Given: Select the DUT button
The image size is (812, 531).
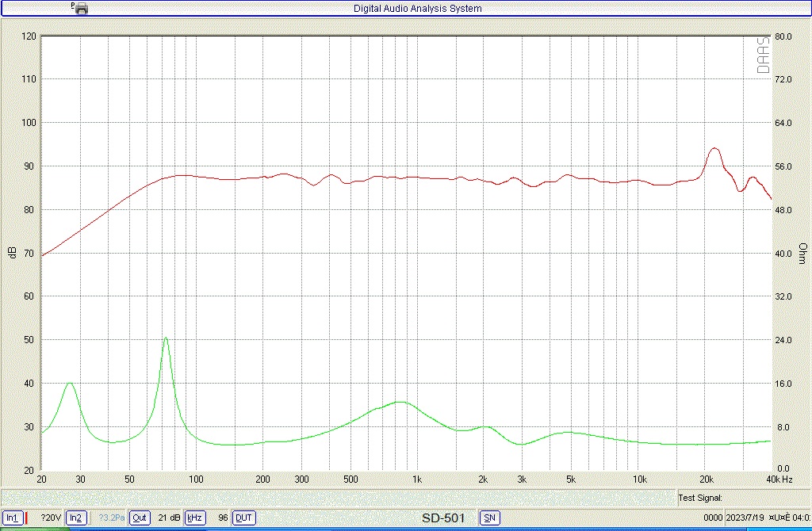Looking at the screenshot, I should (244, 518).
